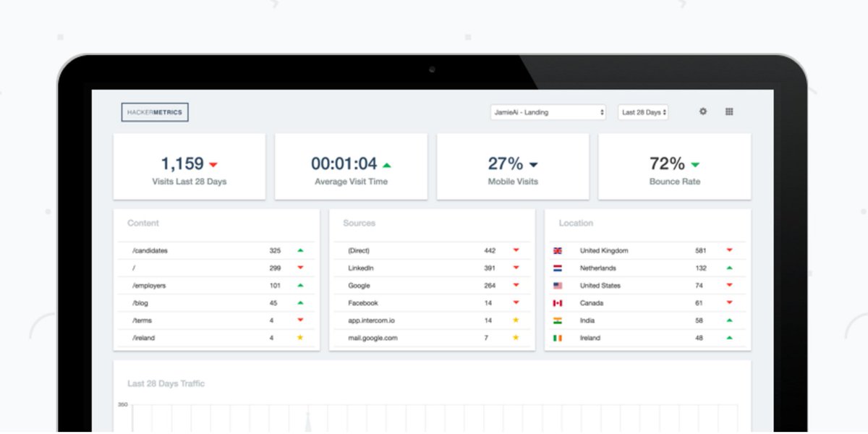Click the green up arrow in Netherlands row
The image size is (868, 434).
click(x=730, y=268)
